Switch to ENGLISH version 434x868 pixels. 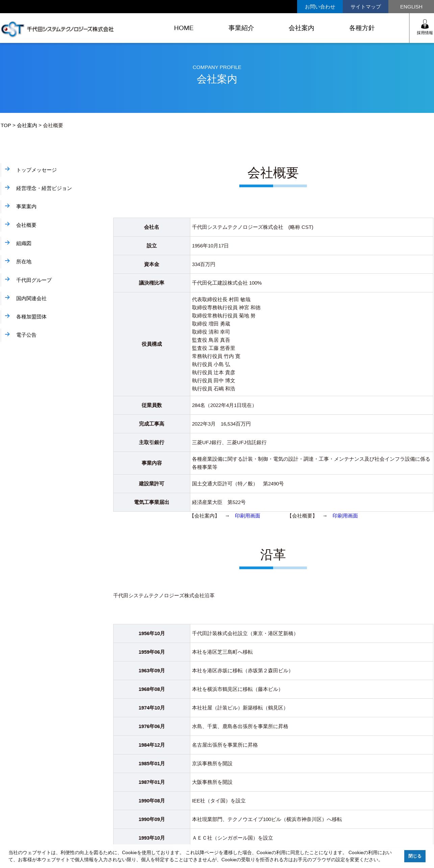pos(411,7)
